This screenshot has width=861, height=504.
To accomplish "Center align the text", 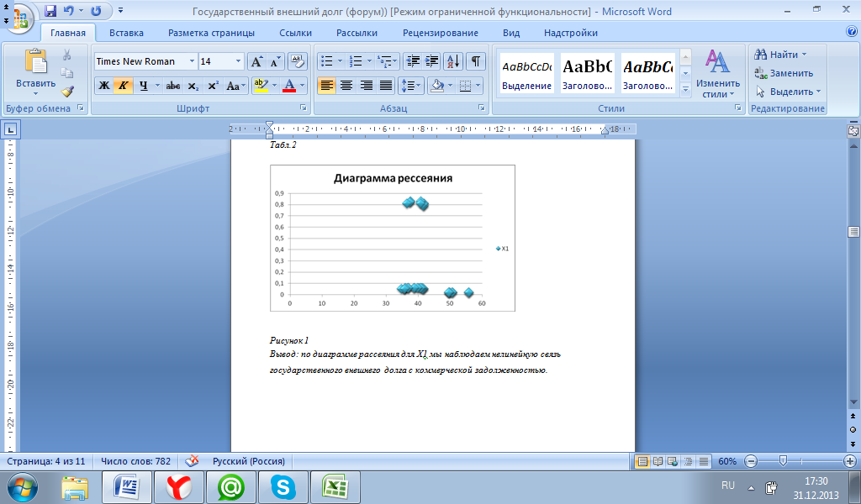I will tap(346, 86).
